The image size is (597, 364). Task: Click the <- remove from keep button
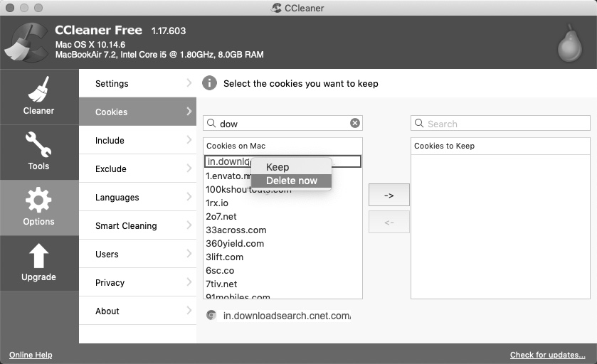point(389,222)
